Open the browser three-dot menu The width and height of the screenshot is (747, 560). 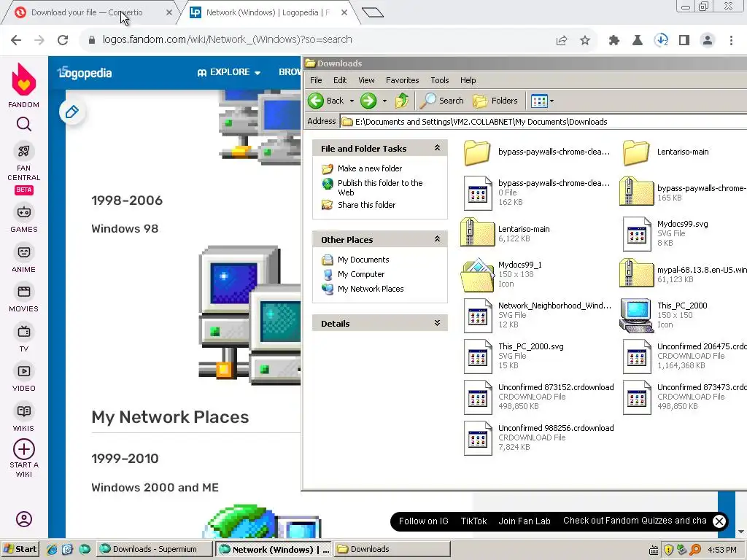[731, 41]
